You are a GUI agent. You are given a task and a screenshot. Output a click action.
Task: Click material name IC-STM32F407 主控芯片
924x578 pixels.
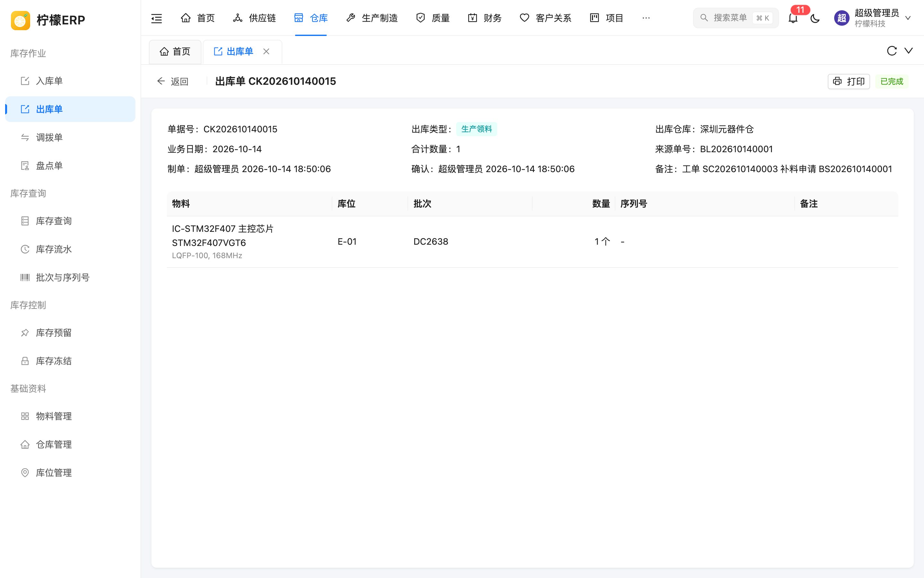[223, 229]
